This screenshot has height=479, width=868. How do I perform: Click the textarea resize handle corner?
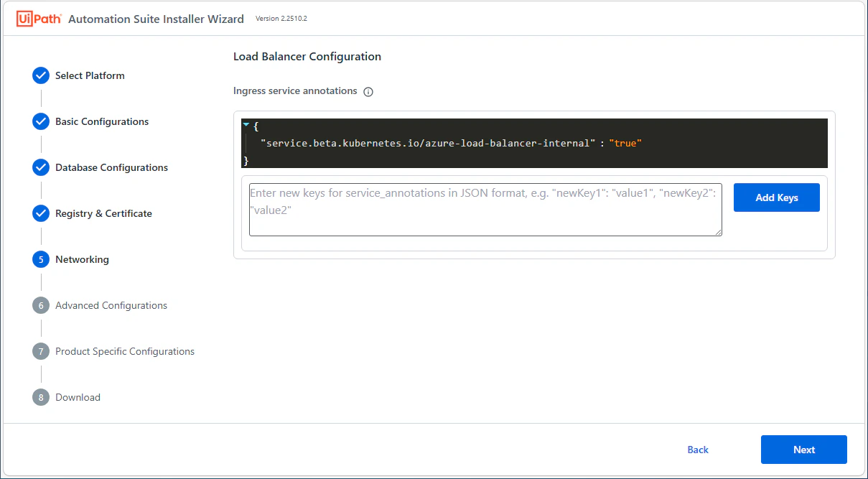(x=718, y=231)
